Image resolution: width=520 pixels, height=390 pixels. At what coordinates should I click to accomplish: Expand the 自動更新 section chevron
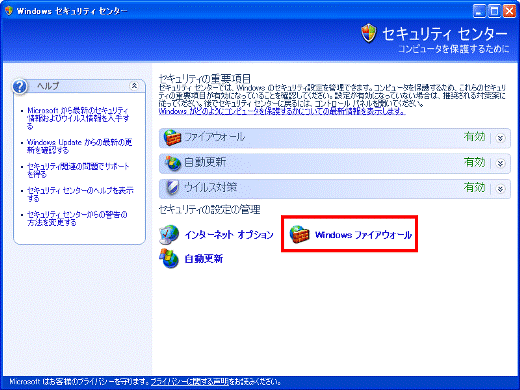(x=500, y=163)
